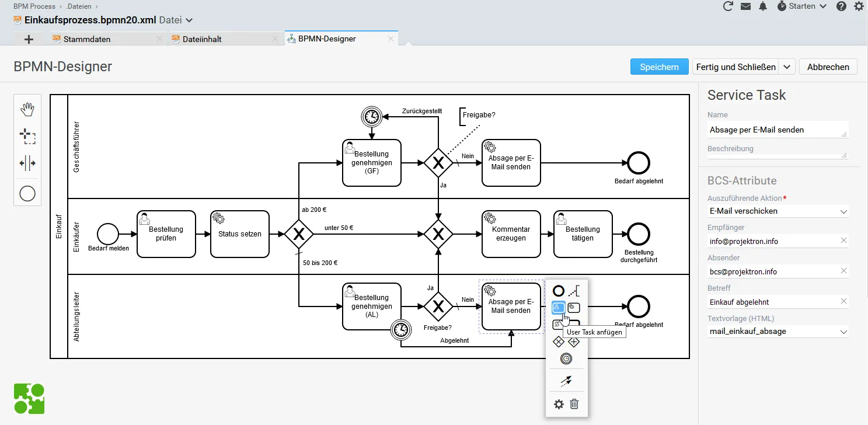Open the Datei chevron next to filename

coord(189,20)
